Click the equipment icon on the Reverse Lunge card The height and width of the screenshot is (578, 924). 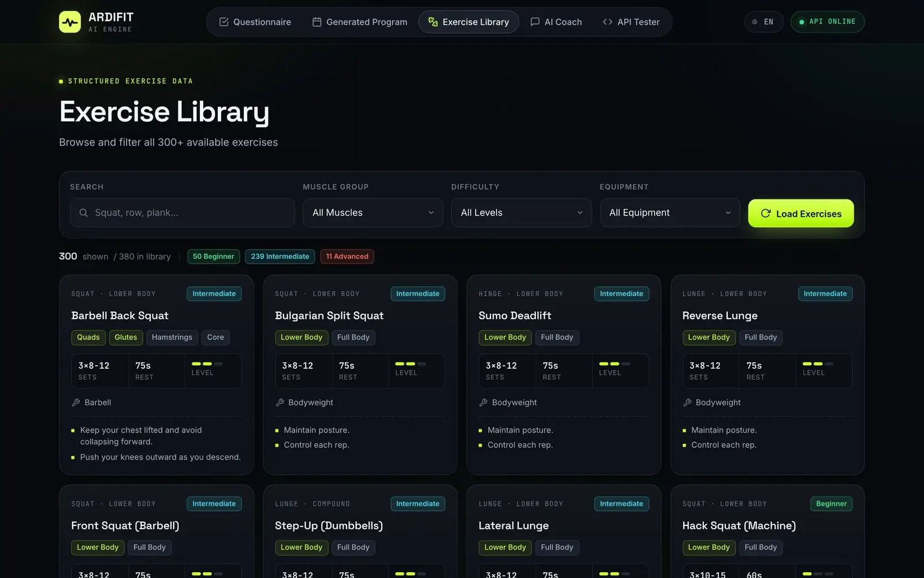click(x=687, y=402)
